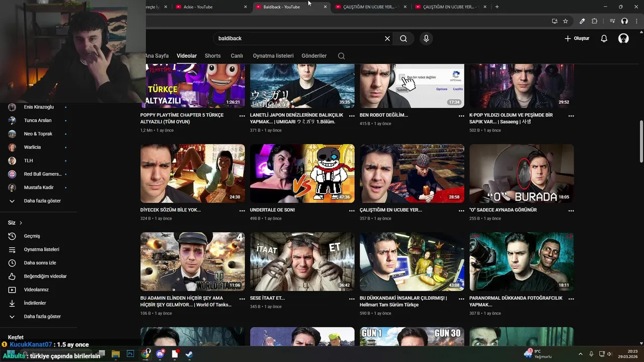The height and width of the screenshot is (362, 644).
Task: Open the Chrome profile avatar in the toolbar
Action: 624,21
